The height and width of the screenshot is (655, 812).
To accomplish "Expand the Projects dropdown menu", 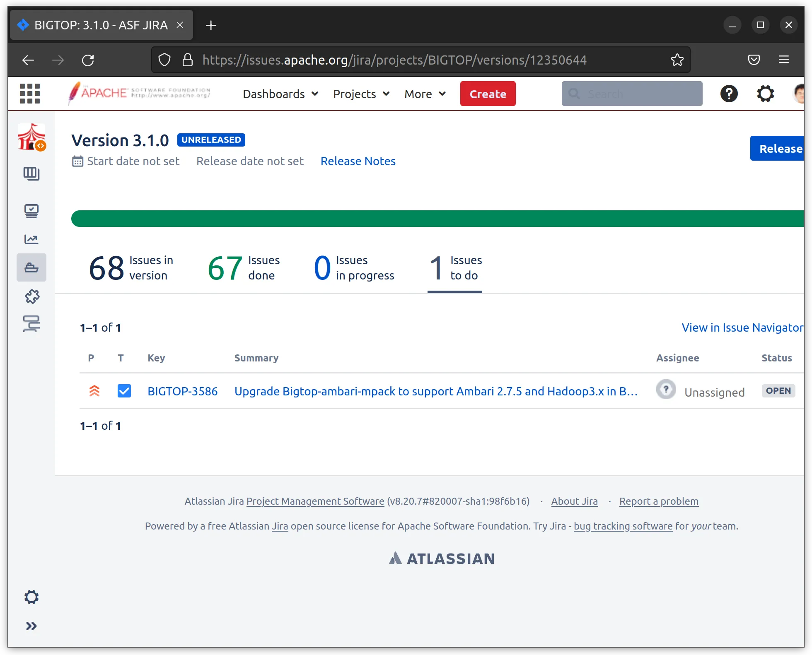I will [x=361, y=94].
